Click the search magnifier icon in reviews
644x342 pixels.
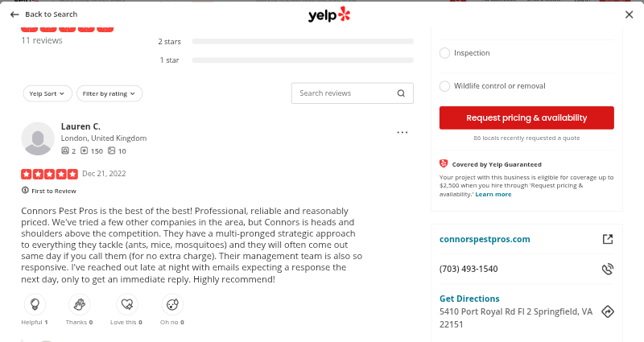(401, 93)
